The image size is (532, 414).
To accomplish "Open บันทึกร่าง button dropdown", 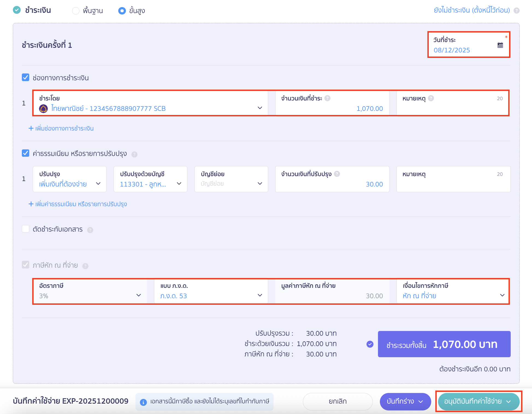I will point(421,401).
